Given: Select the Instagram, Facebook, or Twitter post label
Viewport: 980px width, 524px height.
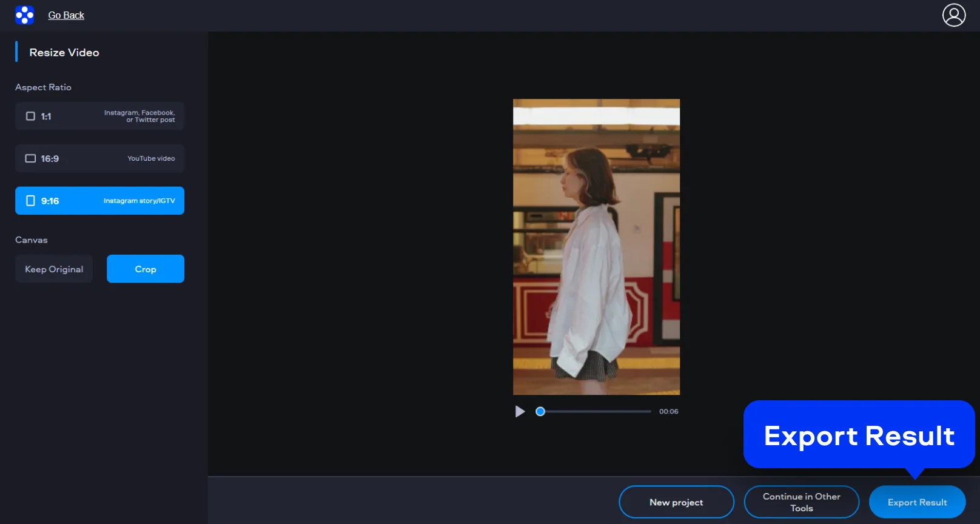Looking at the screenshot, I should point(139,116).
